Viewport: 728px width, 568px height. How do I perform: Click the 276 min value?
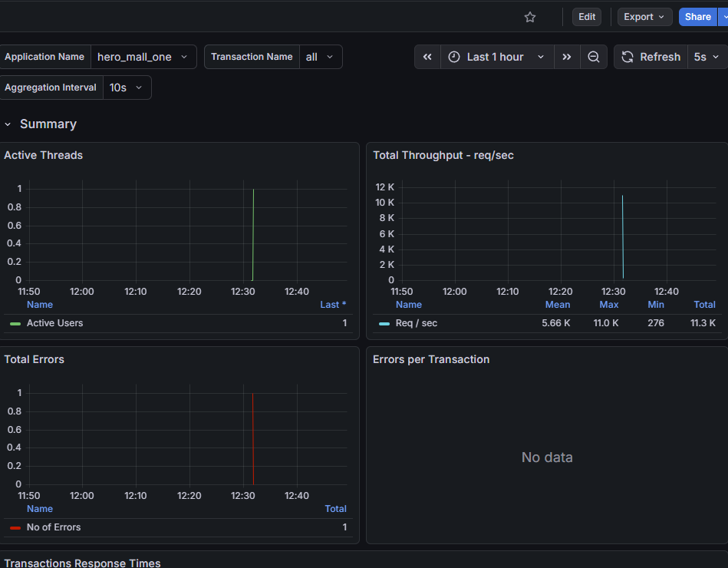[x=656, y=323]
